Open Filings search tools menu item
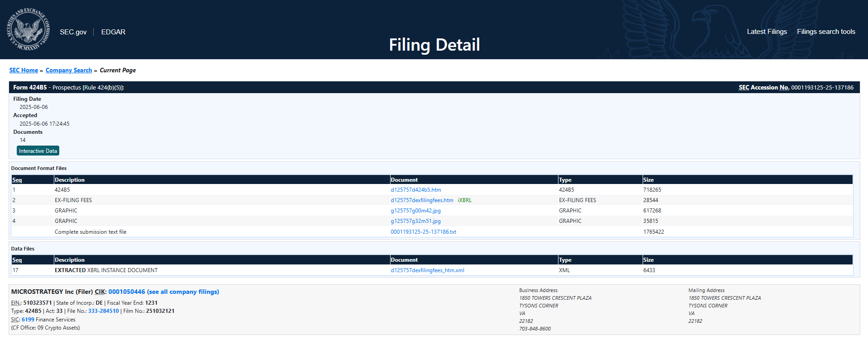Screen dimensions: 868x349 point(826,32)
